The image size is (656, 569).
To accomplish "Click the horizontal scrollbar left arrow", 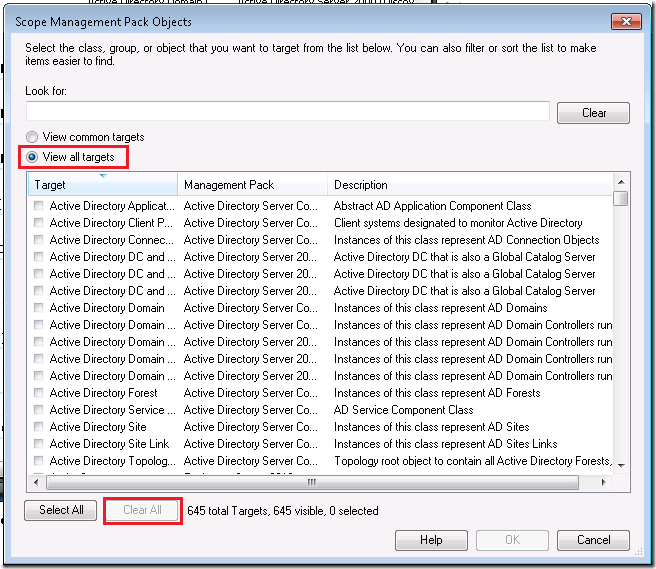I will point(36,482).
